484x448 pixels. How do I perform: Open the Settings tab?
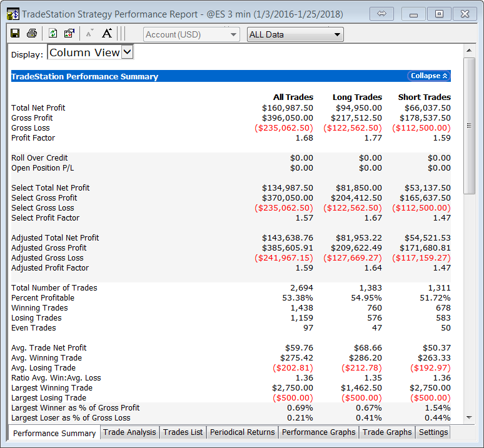point(433,432)
